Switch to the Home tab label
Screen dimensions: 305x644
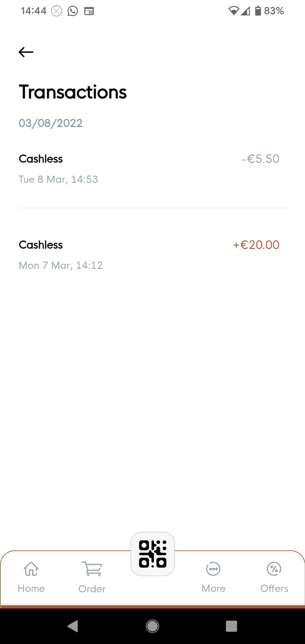31,589
